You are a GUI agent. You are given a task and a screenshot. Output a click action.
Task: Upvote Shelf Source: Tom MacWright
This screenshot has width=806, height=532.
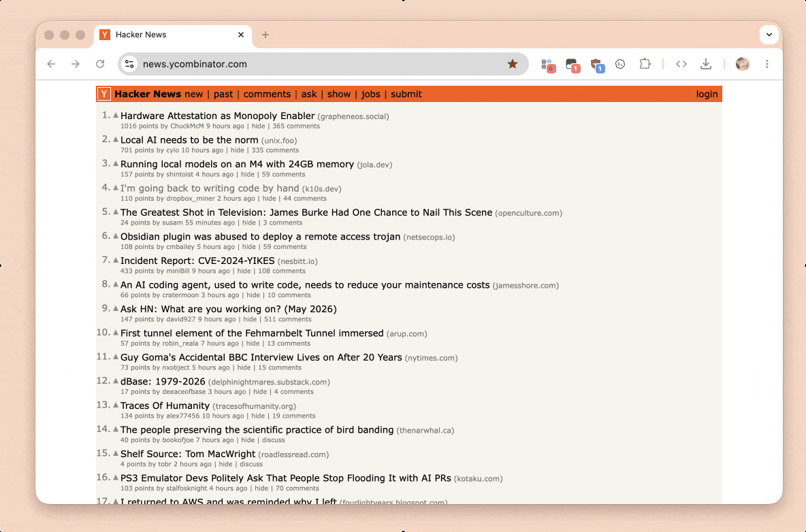pyautogui.click(x=116, y=454)
